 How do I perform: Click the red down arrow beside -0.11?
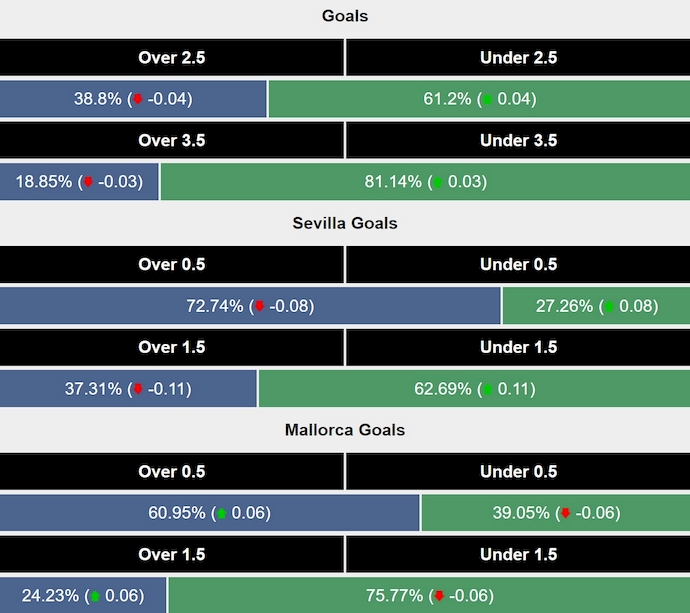coord(138,389)
